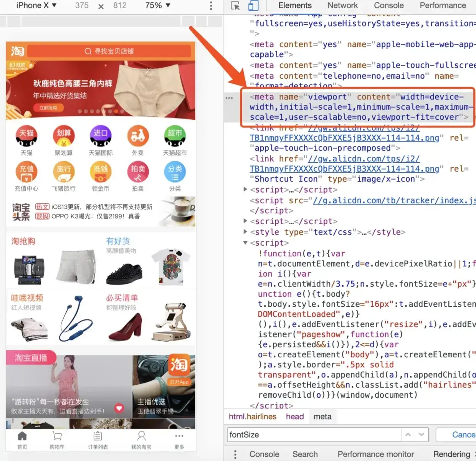The width and height of the screenshot is (476, 461).
Task: Open the 必买清单 section title
Action: (x=122, y=298)
